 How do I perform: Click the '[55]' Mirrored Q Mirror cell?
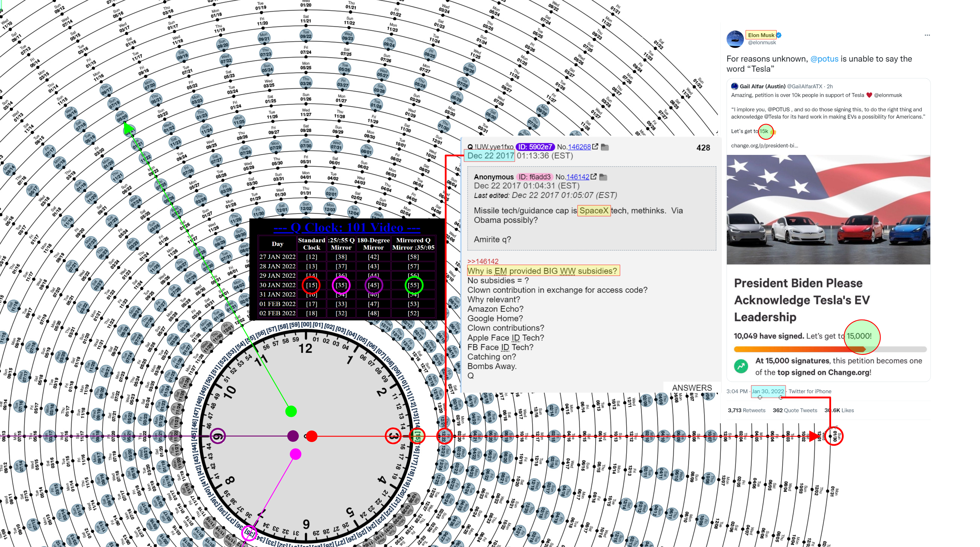(x=413, y=285)
